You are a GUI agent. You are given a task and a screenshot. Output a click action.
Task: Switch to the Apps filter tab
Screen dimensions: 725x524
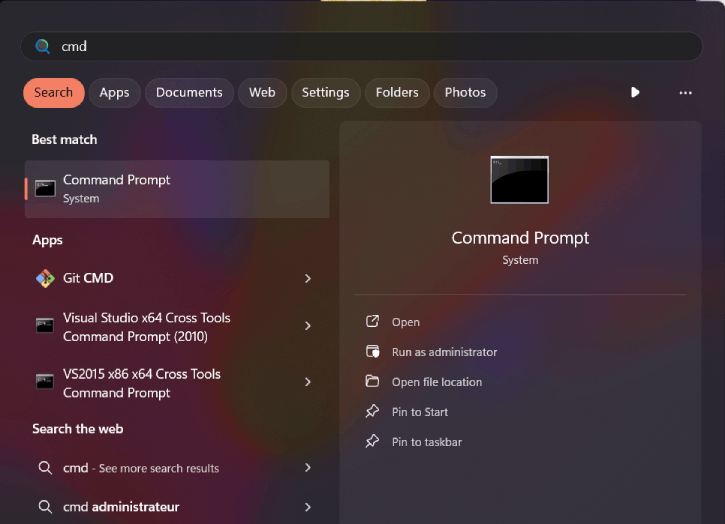pos(115,92)
